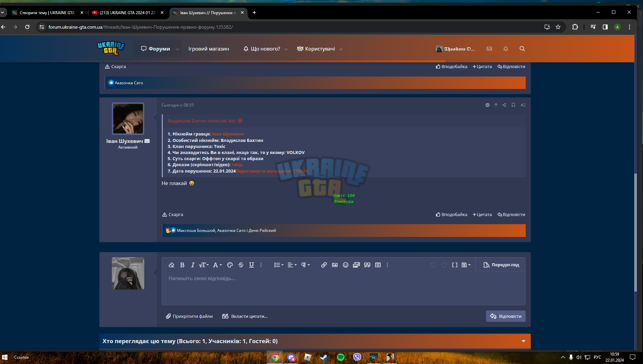643x364 pixels.
Task: Like post #2 with Вподобайка
Action: click(x=451, y=215)
